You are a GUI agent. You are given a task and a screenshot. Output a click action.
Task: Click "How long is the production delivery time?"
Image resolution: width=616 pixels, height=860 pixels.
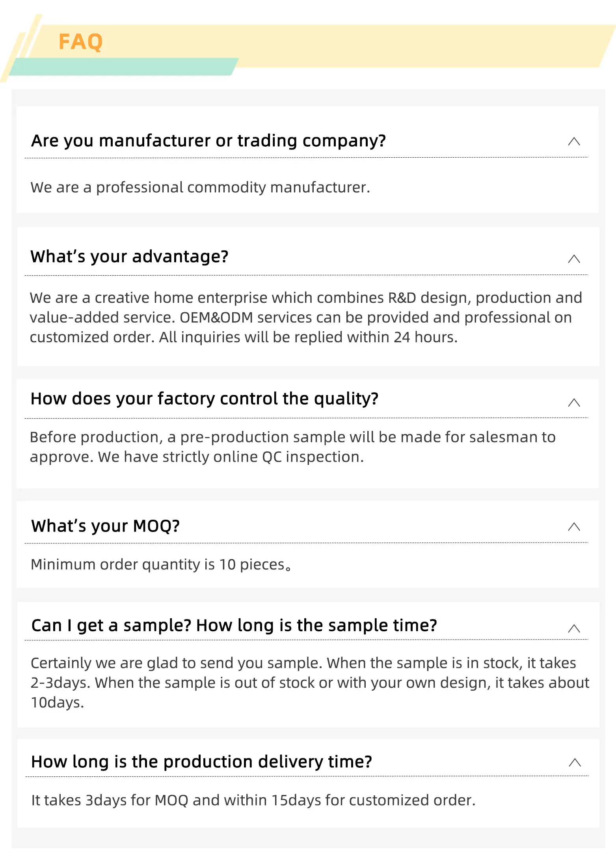pyautogui.click(x=201, y=762)
